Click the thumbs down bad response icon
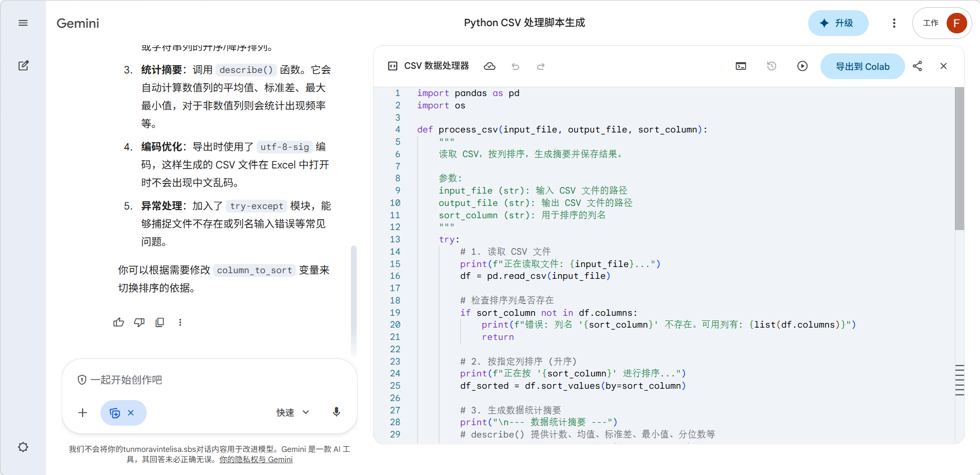Screen dimensions: 980x475 139,322
